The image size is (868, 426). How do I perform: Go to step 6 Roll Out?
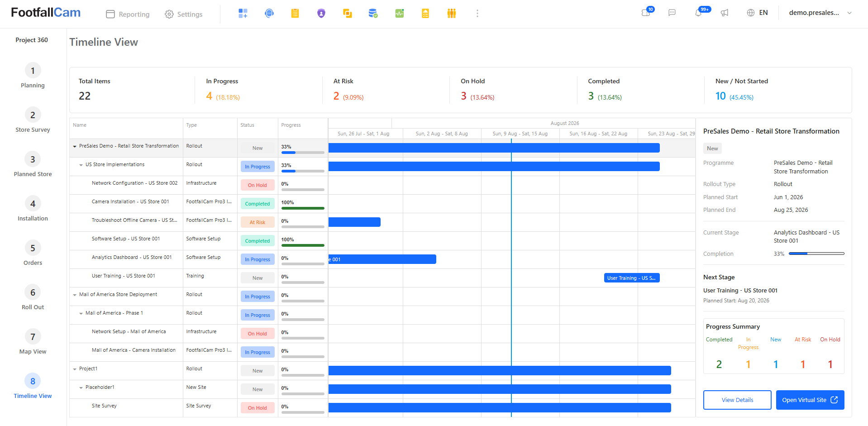tap(33, 297)
